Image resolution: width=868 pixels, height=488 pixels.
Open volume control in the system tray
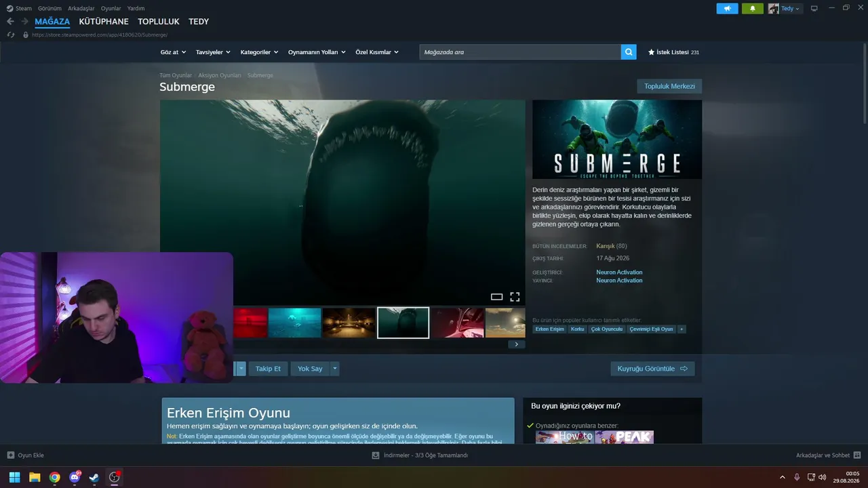[823, 477]
